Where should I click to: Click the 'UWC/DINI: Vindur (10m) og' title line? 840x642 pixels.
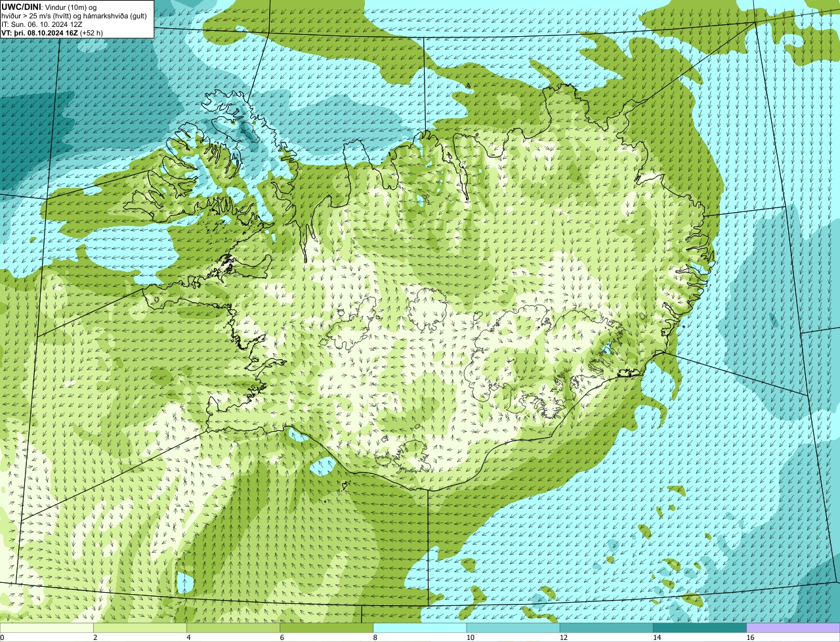point(49,7)
